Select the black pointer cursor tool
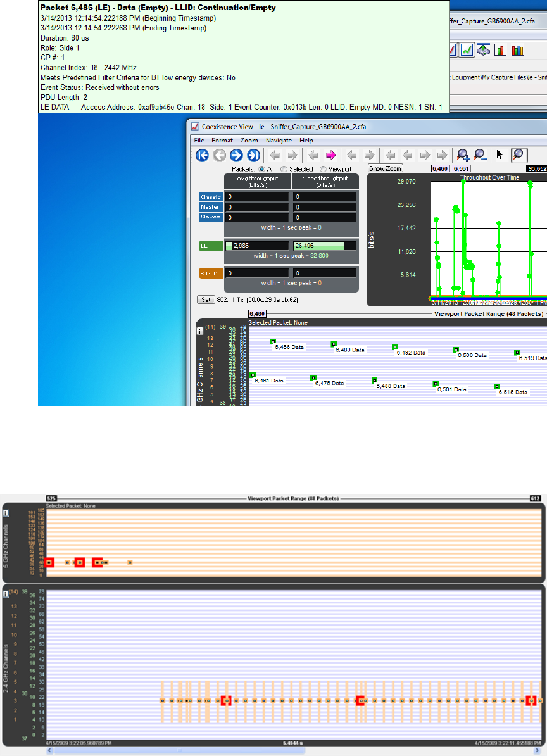 [500, 155]
